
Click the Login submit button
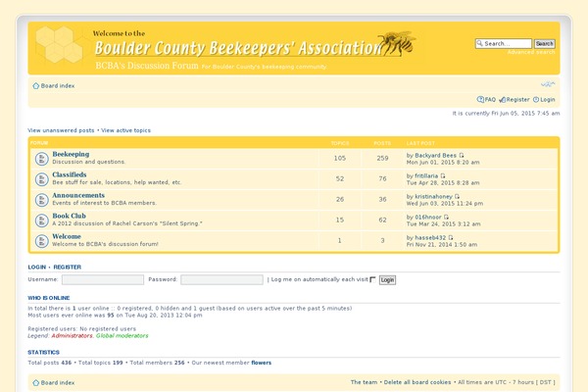(x=387, y=280)
